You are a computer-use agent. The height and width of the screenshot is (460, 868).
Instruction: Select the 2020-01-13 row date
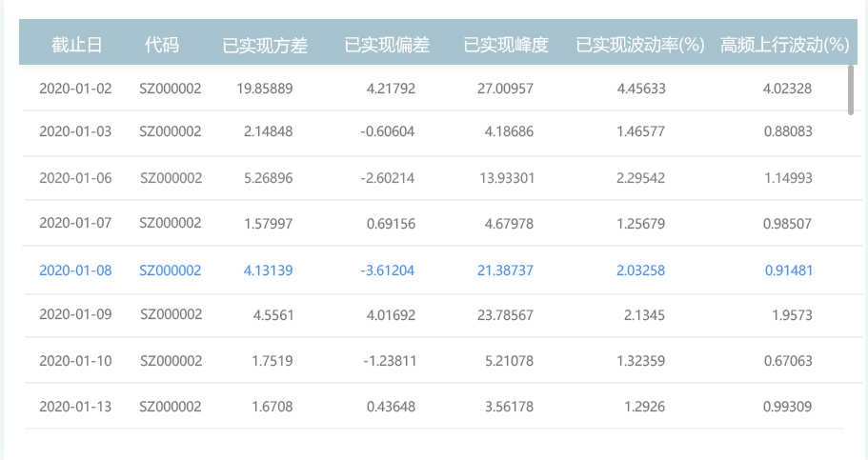pyautogui.click(x=75, y=407)
